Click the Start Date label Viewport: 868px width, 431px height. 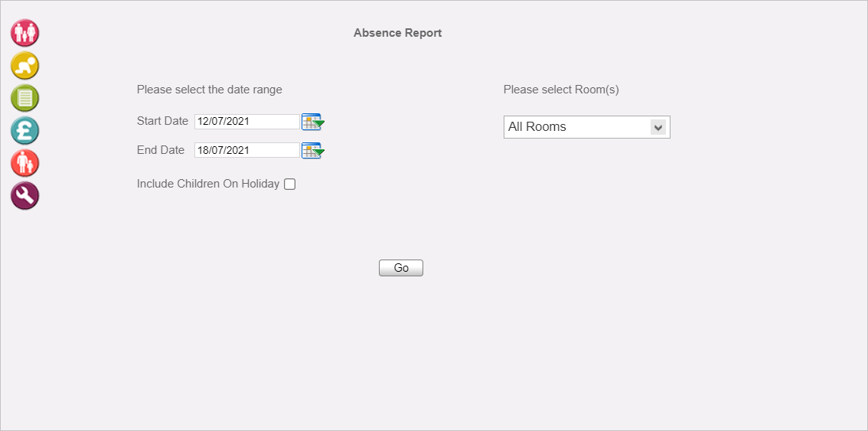tap(163, 121)
